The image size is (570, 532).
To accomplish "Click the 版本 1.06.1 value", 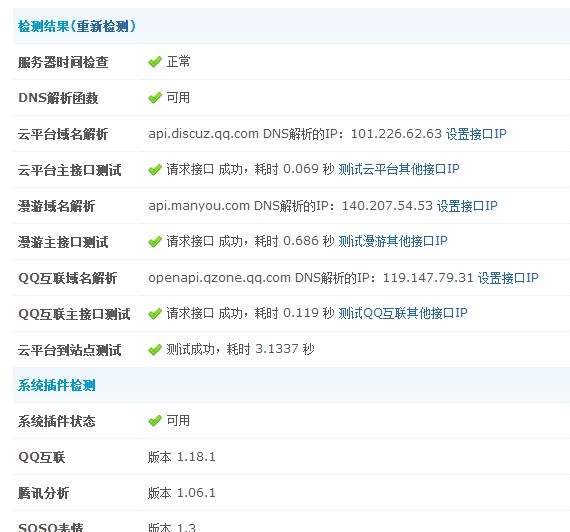I will (182, 493).
